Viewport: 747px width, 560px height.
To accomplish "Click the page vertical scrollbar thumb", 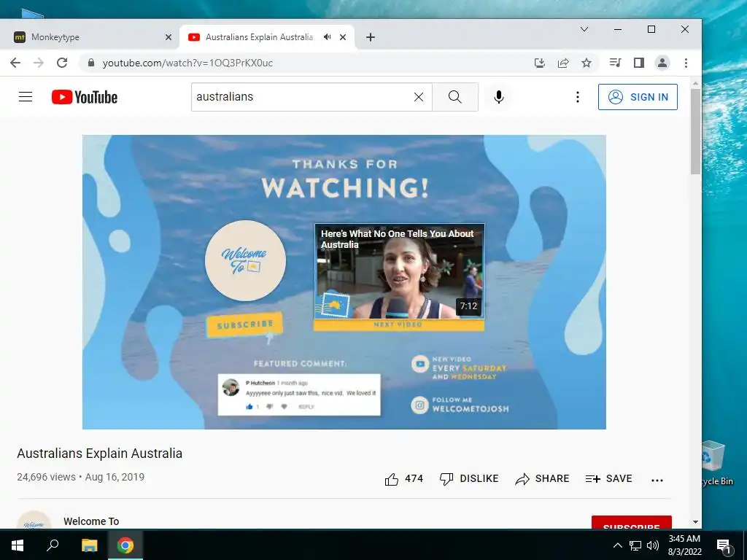I will (695, 131).
